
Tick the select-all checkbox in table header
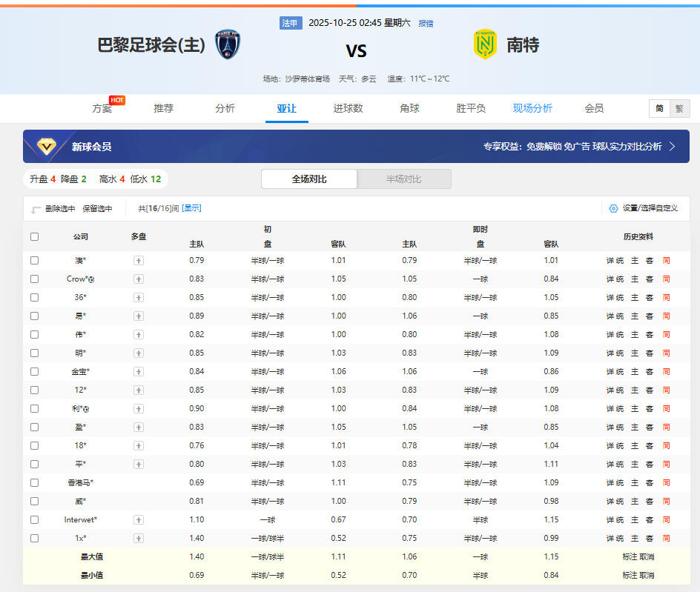tap(34, 237)
